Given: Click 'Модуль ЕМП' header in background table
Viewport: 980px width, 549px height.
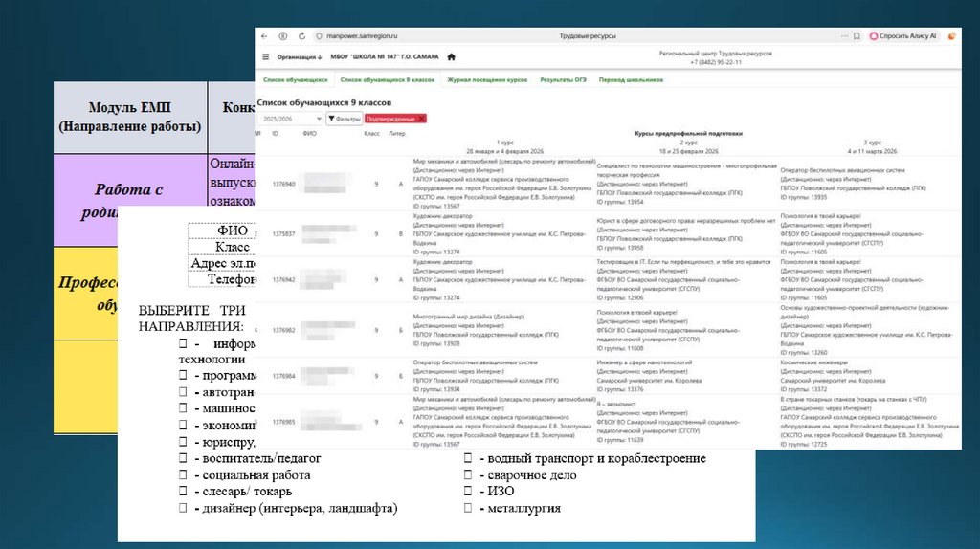Looking at the screenshot, I should (x=130, y=107).
